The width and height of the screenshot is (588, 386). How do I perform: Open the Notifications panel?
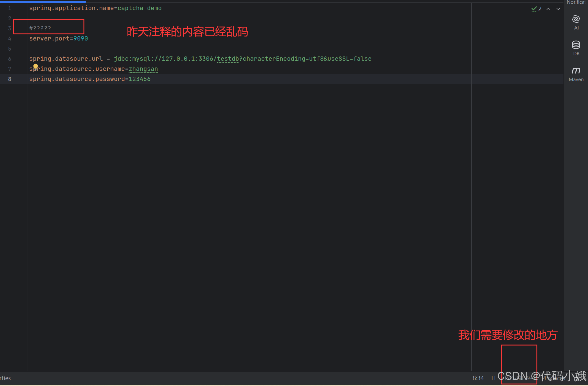pyautogui.click(x=576, y=2)
